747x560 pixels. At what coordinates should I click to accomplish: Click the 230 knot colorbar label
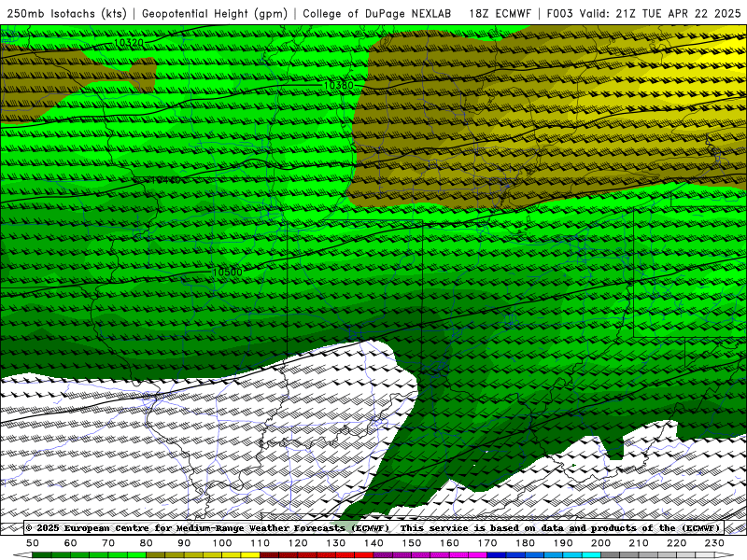[714, 543]
